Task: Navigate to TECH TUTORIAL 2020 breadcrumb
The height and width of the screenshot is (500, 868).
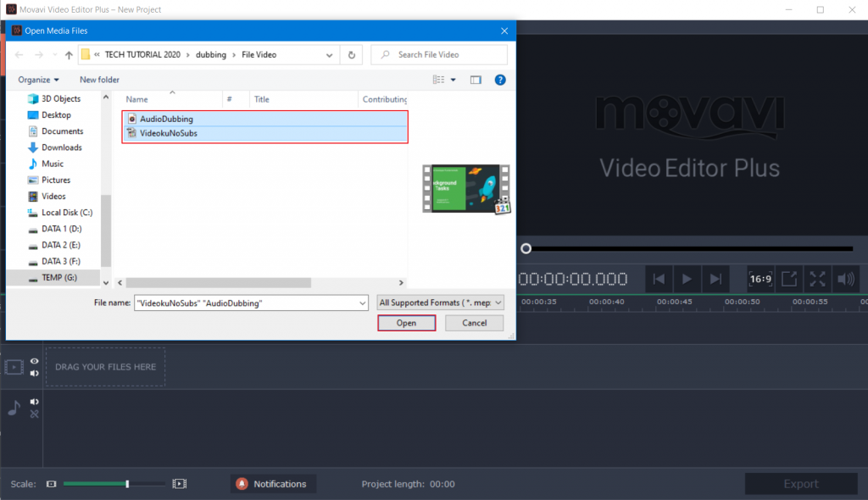Action: [142, 55]
